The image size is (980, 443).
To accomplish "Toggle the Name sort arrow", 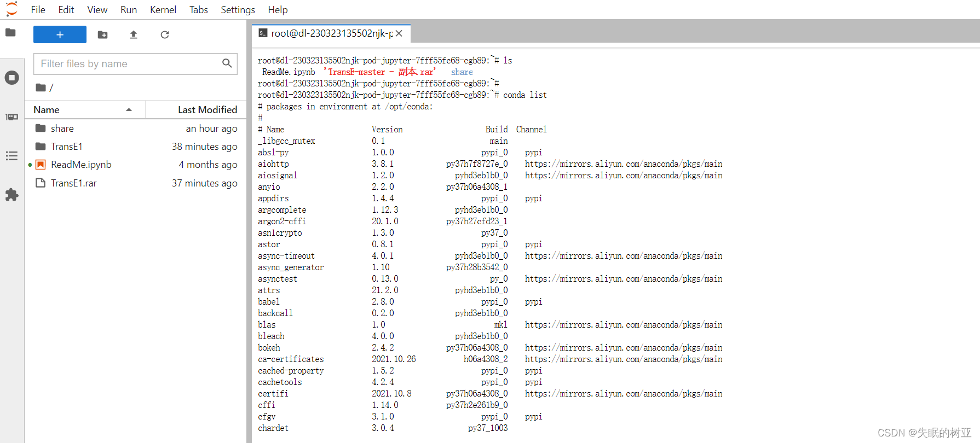I will point(129,110).
